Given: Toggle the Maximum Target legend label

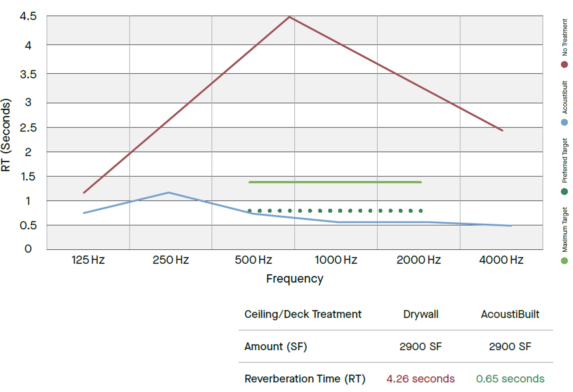Looking at the screenshot, I should tap(565, 230).
